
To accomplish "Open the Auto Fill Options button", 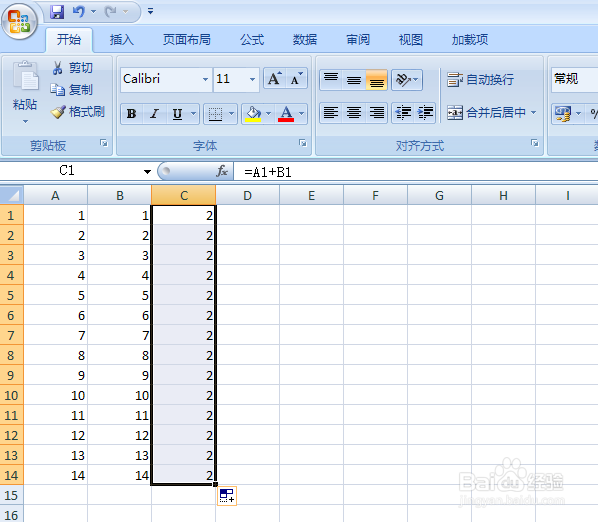I will coord(227,496).
